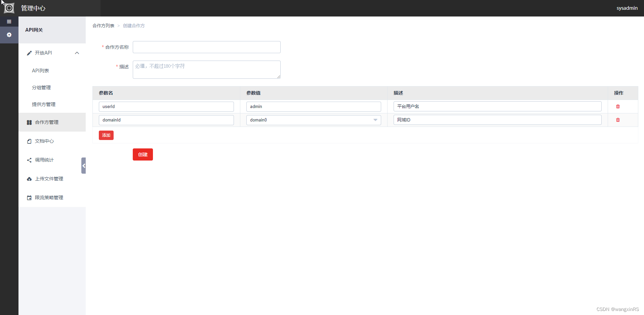Edit the userId parameter name field
644x315 pixels.
pyautogui.click(x=166, y=107)
